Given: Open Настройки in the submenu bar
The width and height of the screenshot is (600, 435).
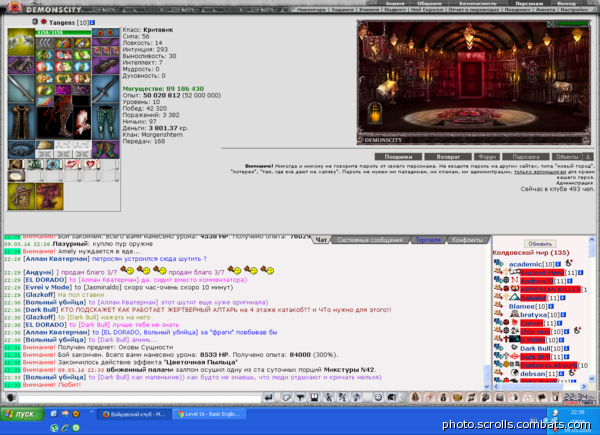Looking at the screenshot, I should tap(574, 10).
